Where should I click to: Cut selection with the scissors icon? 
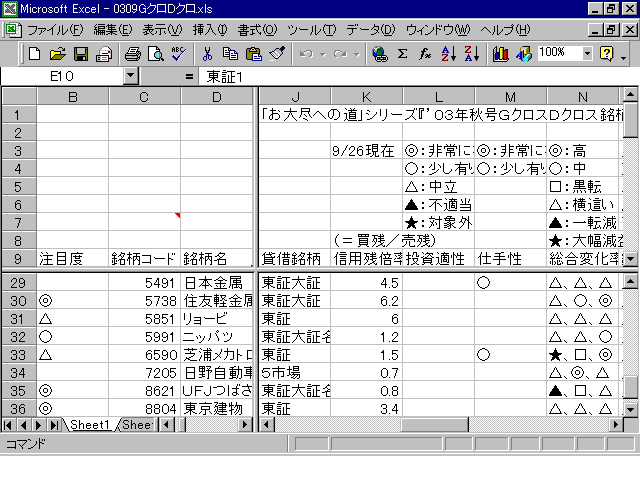pyautogui.click(x=207, y=54)
